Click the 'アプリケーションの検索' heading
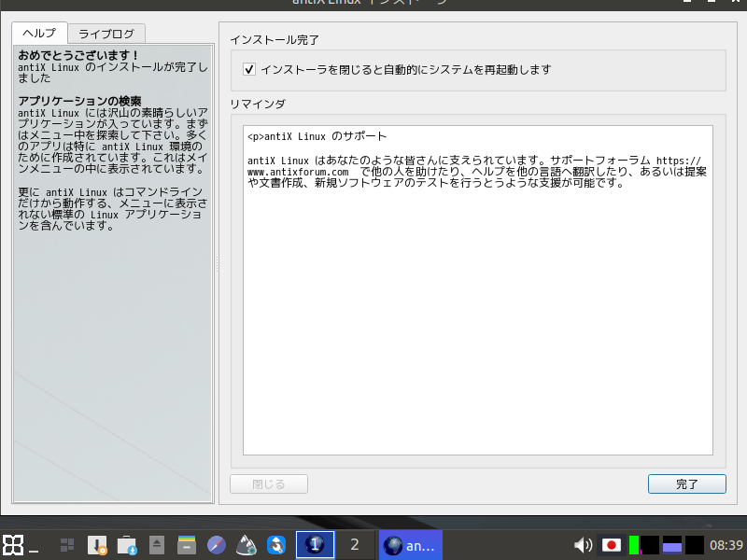Image resolution: width=747 pixels, height=560 pixels. coord(79,101)
